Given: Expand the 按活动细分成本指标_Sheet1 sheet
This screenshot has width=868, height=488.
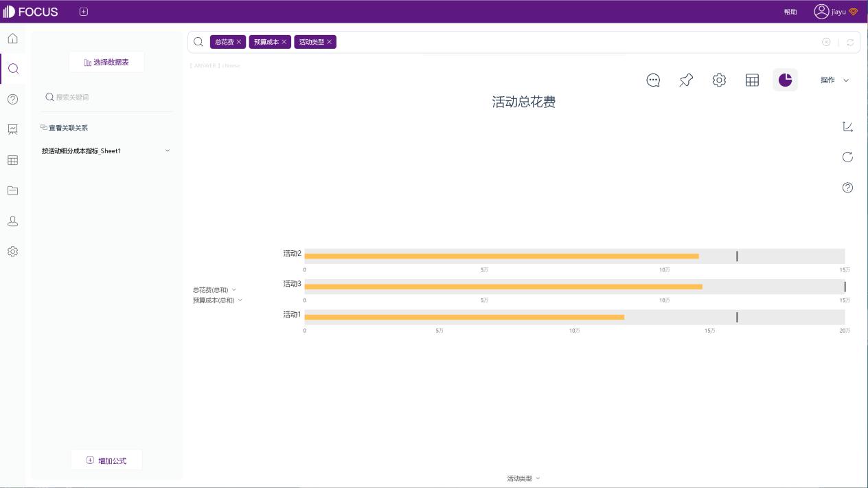Looking at the screenshot, I should [167, 151].
